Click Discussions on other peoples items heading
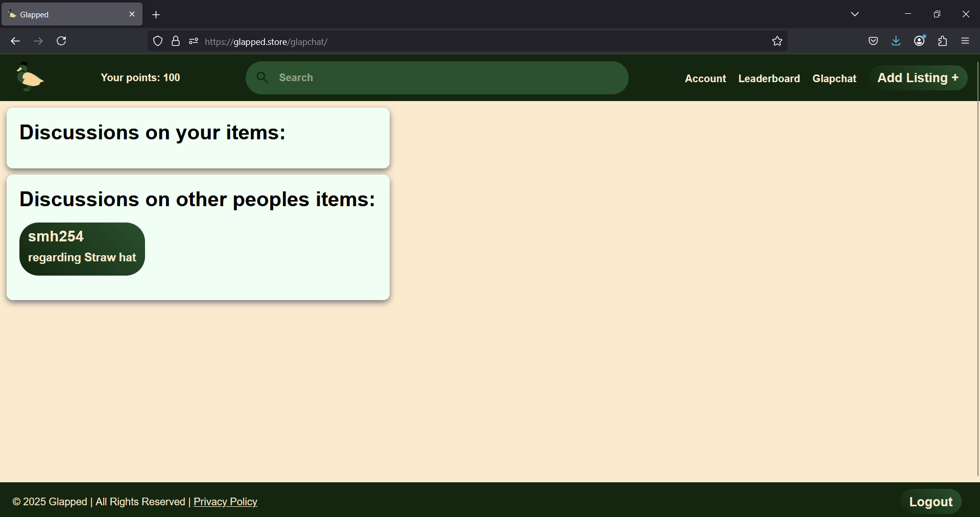 pyautogui.click(x=198, y=200)
